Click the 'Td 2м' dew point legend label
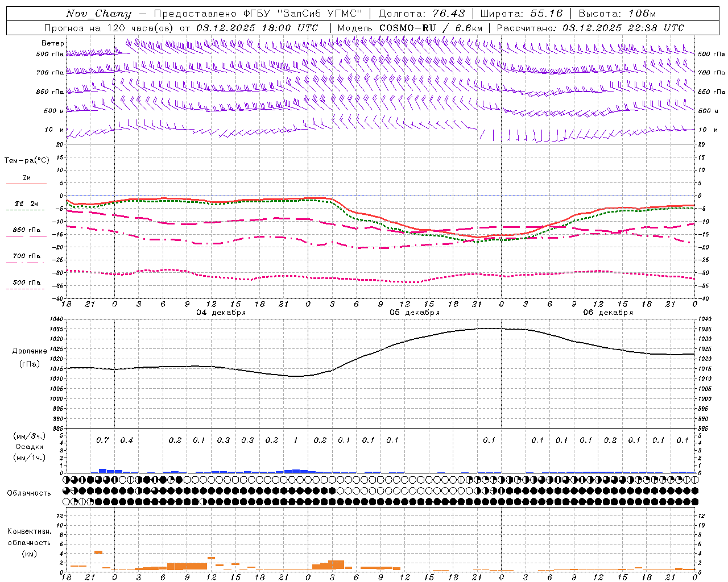 27,203
